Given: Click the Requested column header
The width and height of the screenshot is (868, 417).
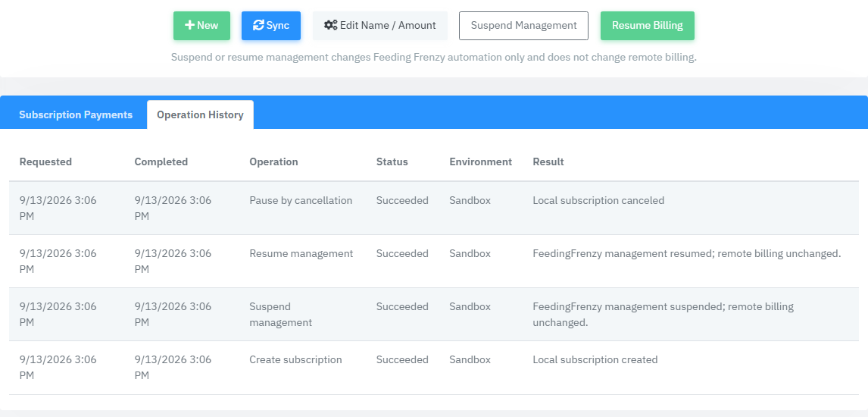Looking at the screenshot, I should [46, 161].
